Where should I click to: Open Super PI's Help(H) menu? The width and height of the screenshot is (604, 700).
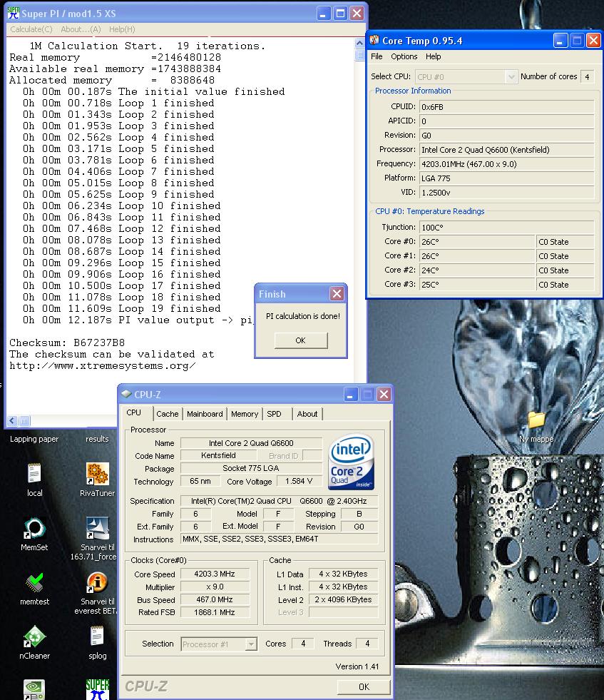click(x=122, y=29)
